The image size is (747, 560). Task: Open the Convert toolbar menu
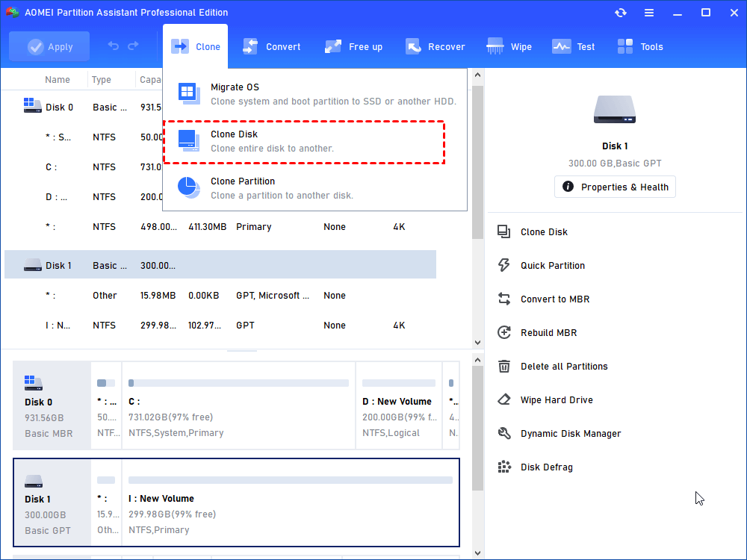(272, 46)
